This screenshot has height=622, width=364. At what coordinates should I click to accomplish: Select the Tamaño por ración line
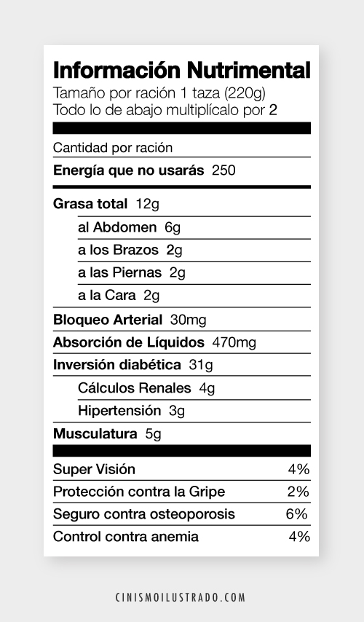(159, 92)
